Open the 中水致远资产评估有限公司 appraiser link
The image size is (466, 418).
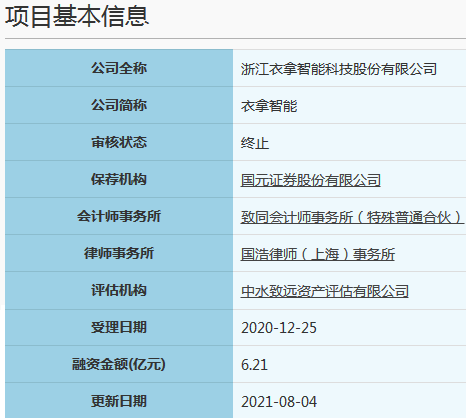(x=325, y=291)
